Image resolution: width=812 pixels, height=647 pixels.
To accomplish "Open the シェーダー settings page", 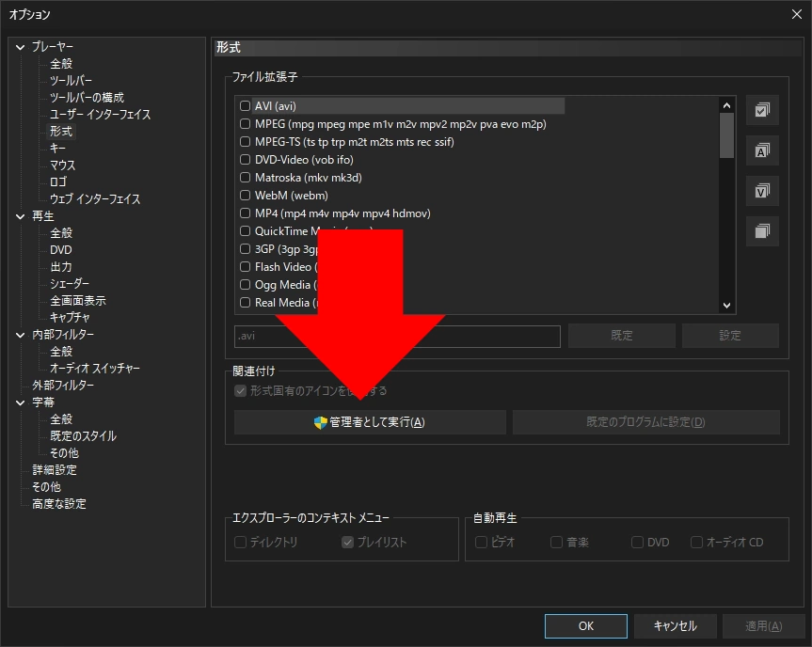I will pyautogui.click(x=70, y=284).
